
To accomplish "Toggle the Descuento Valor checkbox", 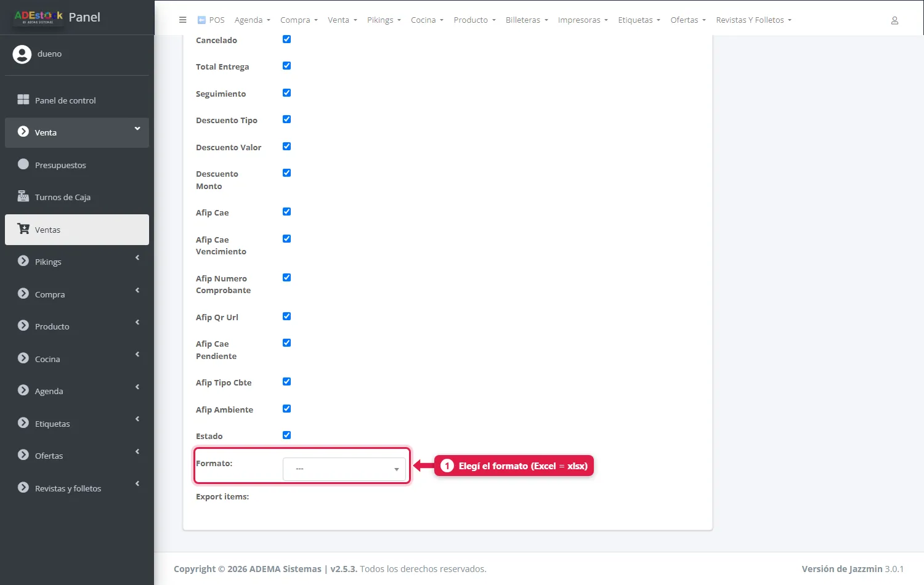I will [x=286, y=147].
